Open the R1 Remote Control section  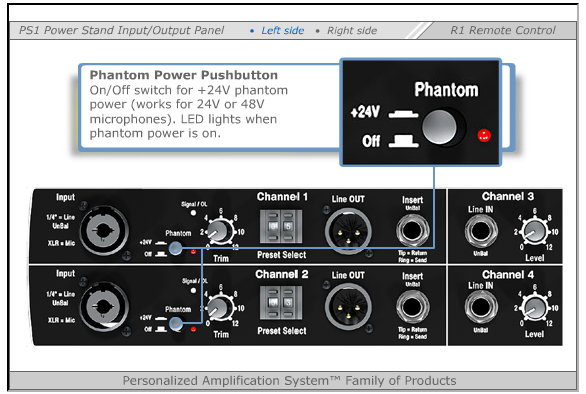coord(503,30)
